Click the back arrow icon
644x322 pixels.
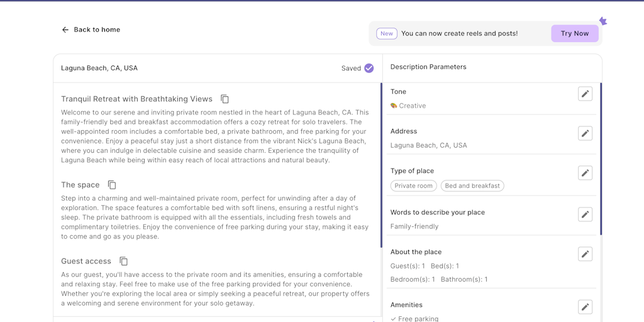[65, 30]
